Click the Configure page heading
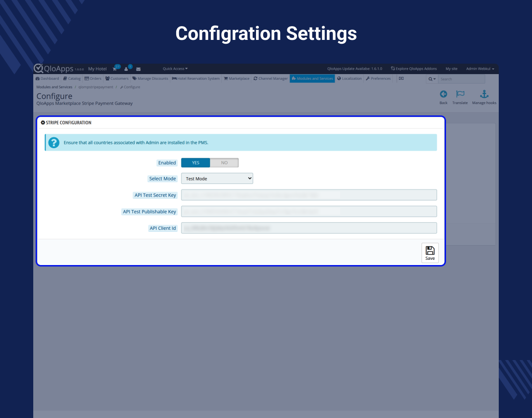The height and width of the screenshot is (418, 532). coord(54,96)
